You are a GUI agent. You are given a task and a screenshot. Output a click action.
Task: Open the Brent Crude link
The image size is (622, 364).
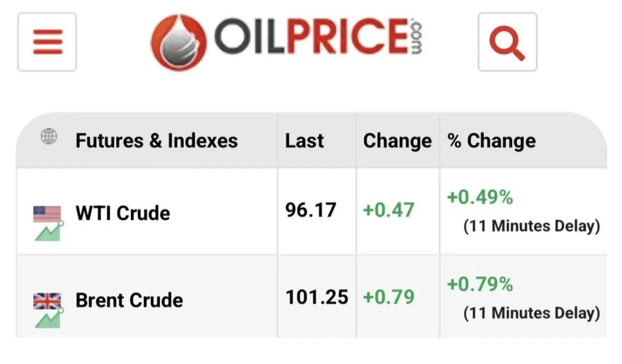129,300
